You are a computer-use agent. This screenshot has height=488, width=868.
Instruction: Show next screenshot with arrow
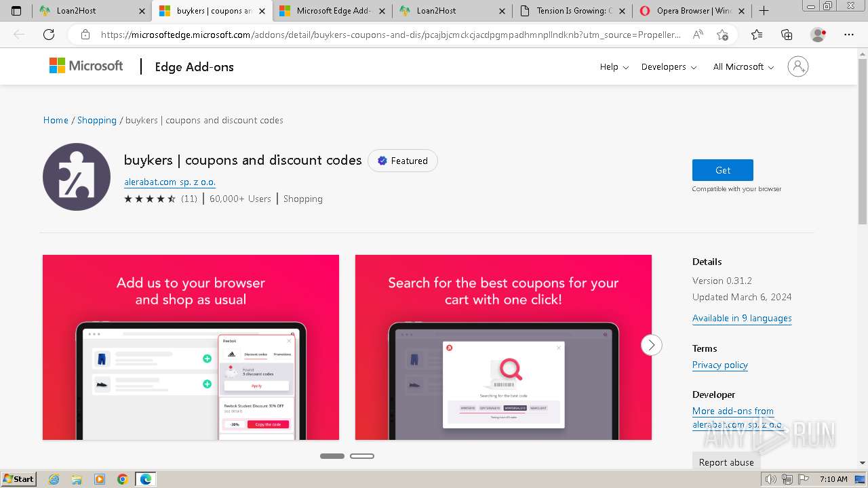pos(651,345)
